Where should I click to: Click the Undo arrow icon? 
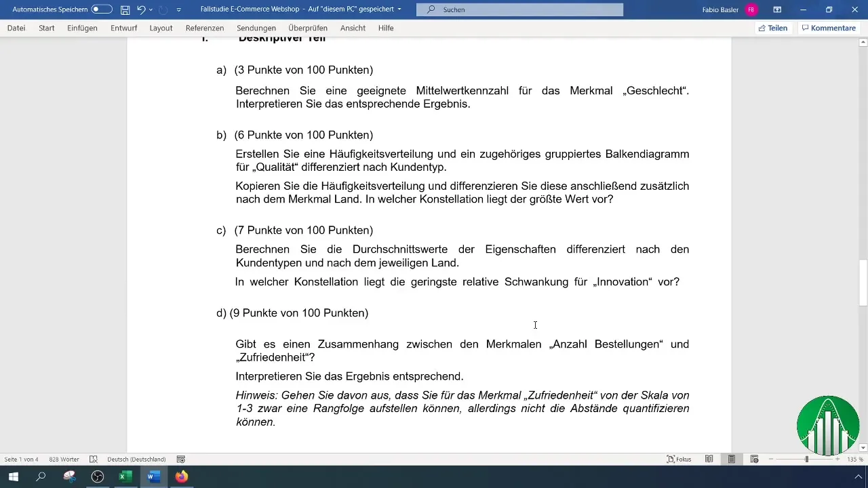tap(141, 10)
